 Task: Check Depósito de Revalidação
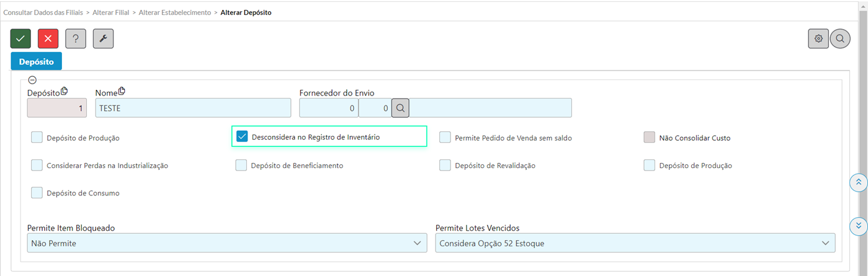tap(445, 165)
